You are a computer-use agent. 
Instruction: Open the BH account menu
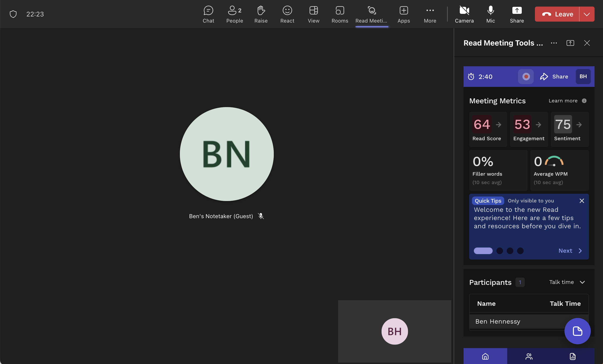tap(583, 76)
